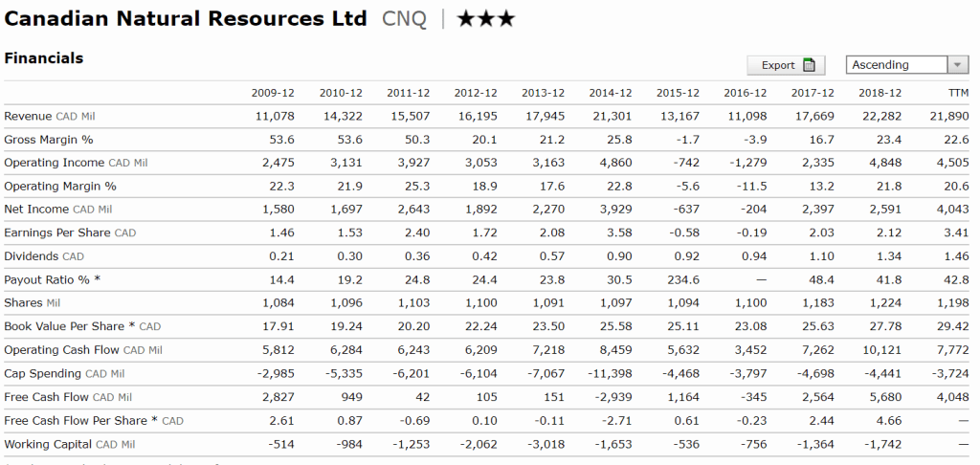Click 2013-12 working capital value -3,018
This screenshot has width=980, height=465.
[x=546, y=444]
